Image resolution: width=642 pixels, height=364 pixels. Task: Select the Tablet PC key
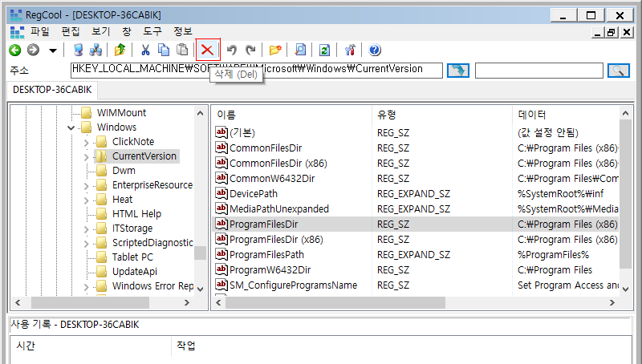coord(132,257)
